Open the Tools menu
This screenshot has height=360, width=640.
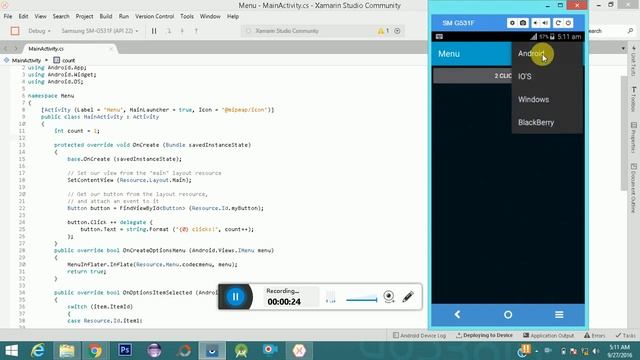[187, 16]
